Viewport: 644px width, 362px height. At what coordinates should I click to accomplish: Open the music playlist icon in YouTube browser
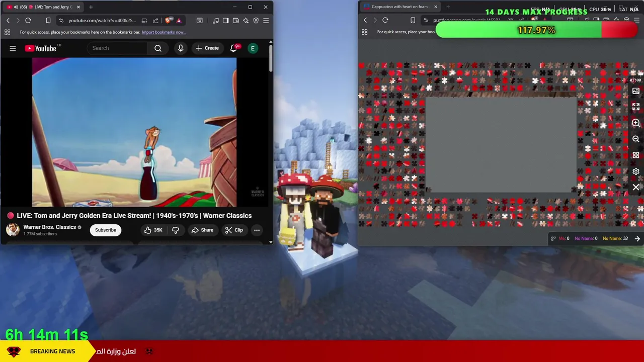(x=216, y=21)
